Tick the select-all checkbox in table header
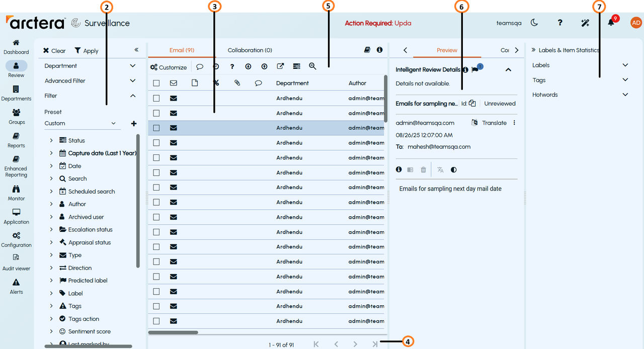The width and height of the screenshot is (644, 349). point(156,83)
